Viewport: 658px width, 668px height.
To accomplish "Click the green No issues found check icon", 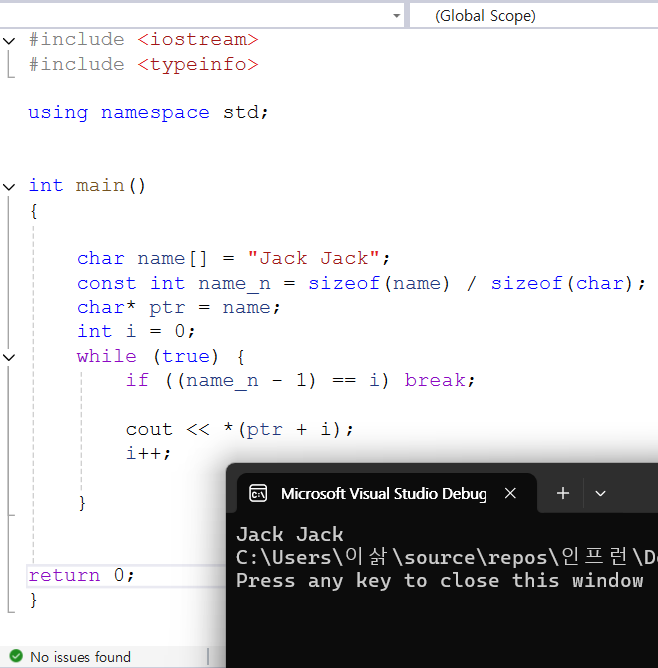I will [16, 656].
